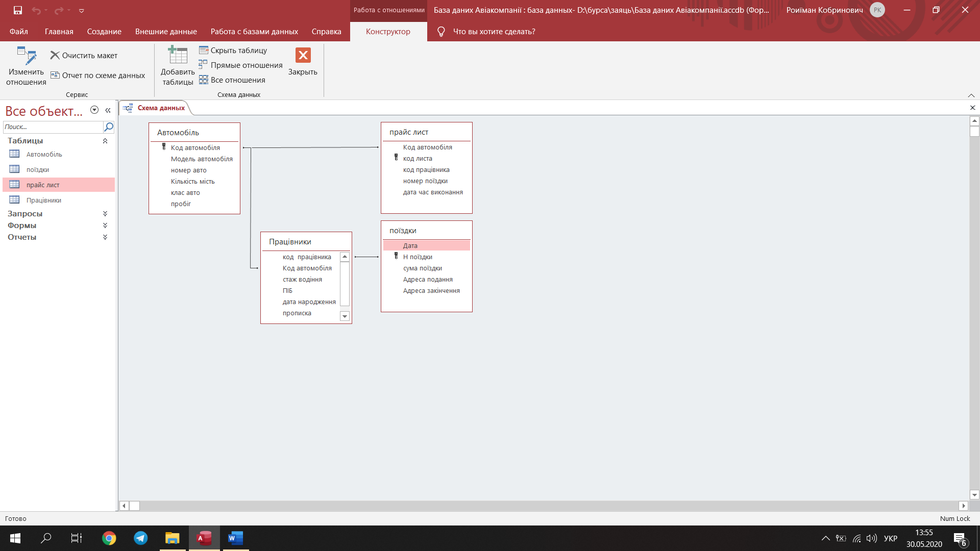Click the Поиск search field

[x=53, y=127]
